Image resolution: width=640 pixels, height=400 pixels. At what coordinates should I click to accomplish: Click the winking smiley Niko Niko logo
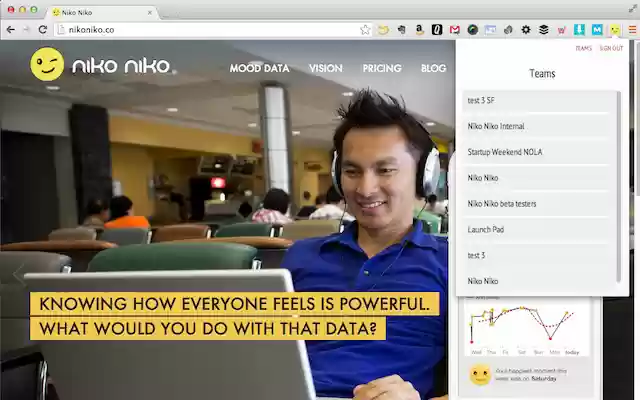point(47,64)
